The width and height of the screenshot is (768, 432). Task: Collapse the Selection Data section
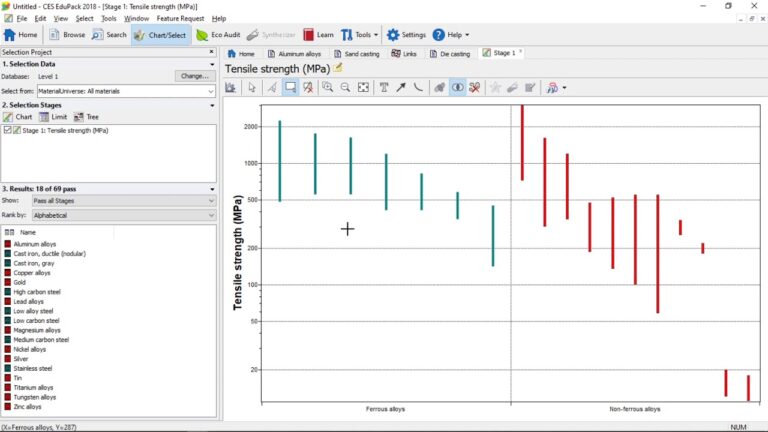(212, 64)
